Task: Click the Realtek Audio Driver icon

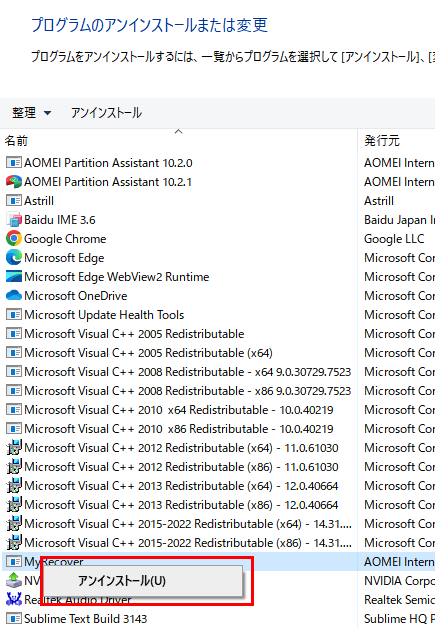Action: 14,600
